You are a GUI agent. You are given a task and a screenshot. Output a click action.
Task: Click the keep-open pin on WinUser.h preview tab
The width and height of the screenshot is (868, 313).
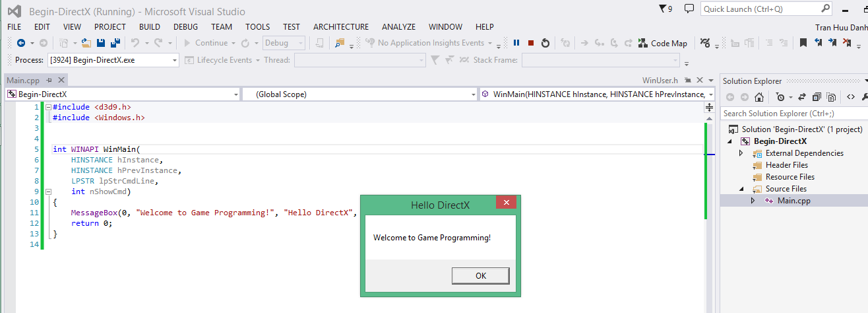coord(688,81)
